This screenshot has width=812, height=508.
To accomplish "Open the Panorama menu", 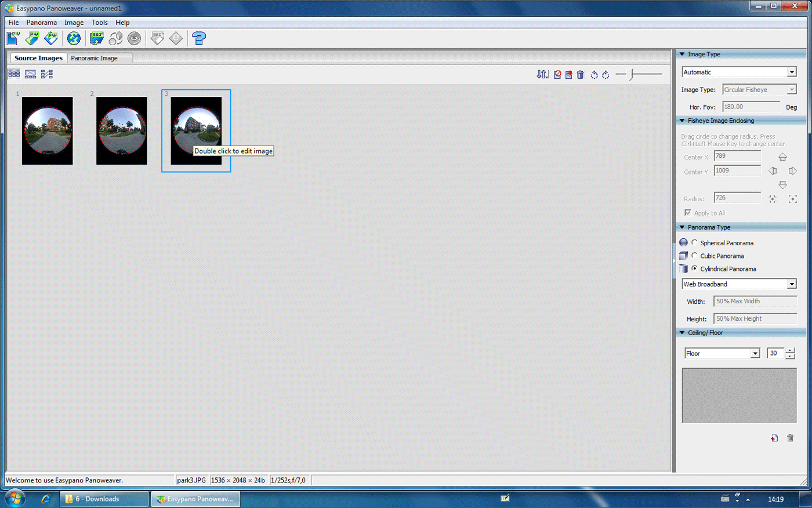I will coord(42,23).
